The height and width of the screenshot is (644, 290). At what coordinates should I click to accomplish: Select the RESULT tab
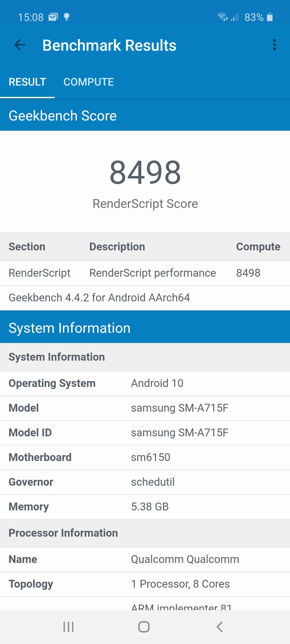pyautogui.click(x=27, y=82)
